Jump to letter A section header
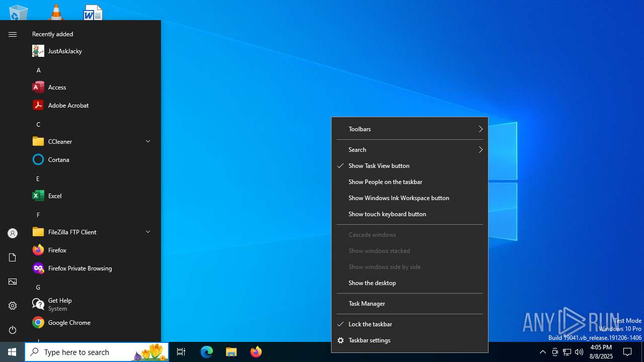Image resolution: width=644 pixels, height=362 pixels. tap(39, 70)
